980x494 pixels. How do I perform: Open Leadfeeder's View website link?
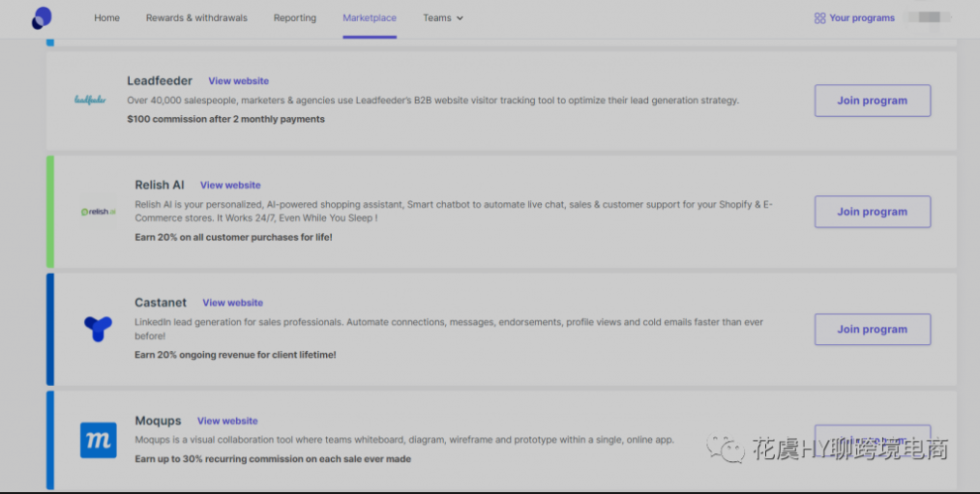point(238,81)
